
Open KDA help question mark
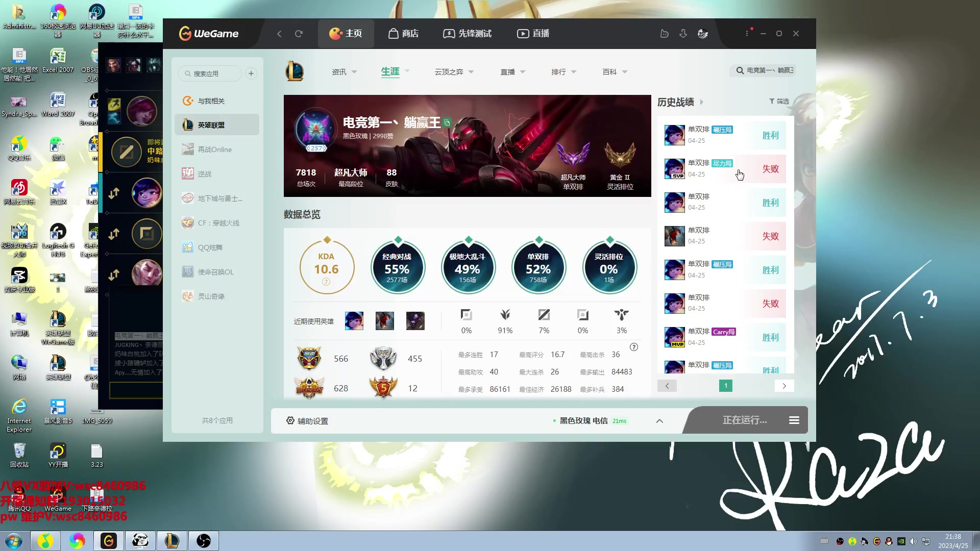[x=326, y=282]
